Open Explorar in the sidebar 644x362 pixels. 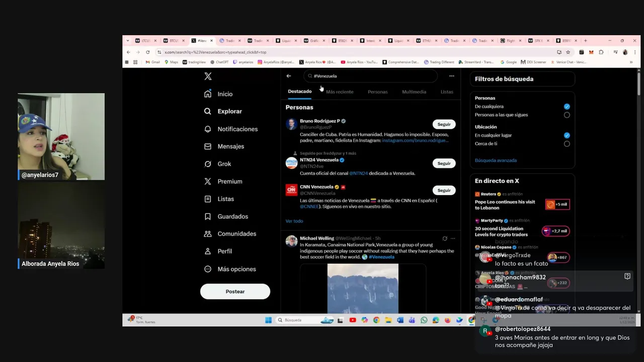(223, 111)
